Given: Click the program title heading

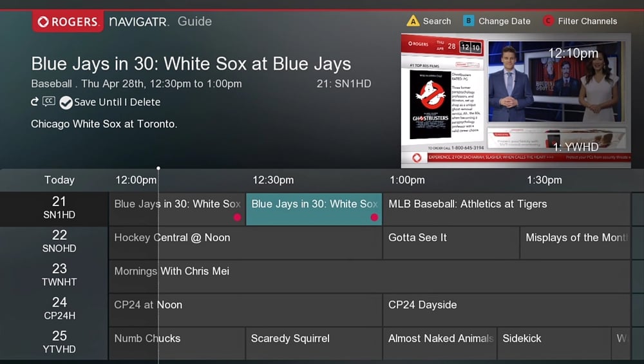Looking at the screenshot, I should (191, 64).
